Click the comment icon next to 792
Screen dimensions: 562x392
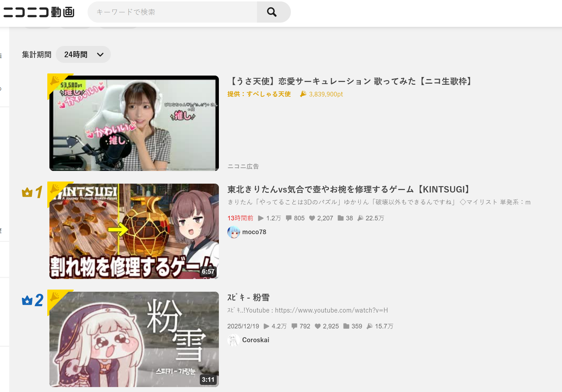pos(294,326)
